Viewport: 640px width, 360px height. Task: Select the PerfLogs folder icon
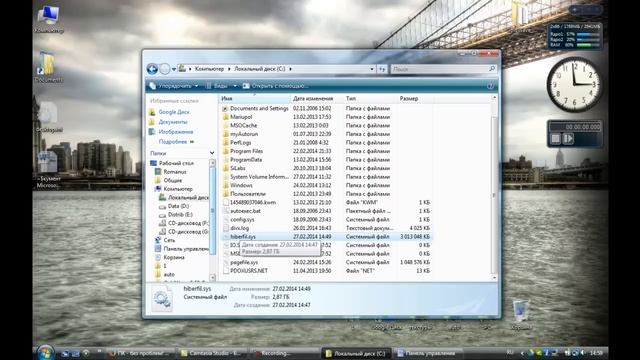point(225,142)
